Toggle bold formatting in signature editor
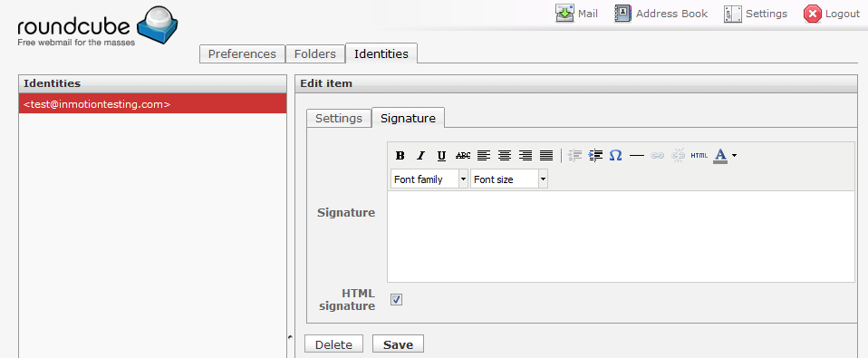The width and height of the screenshot is (868, 358). pos(400,156)
